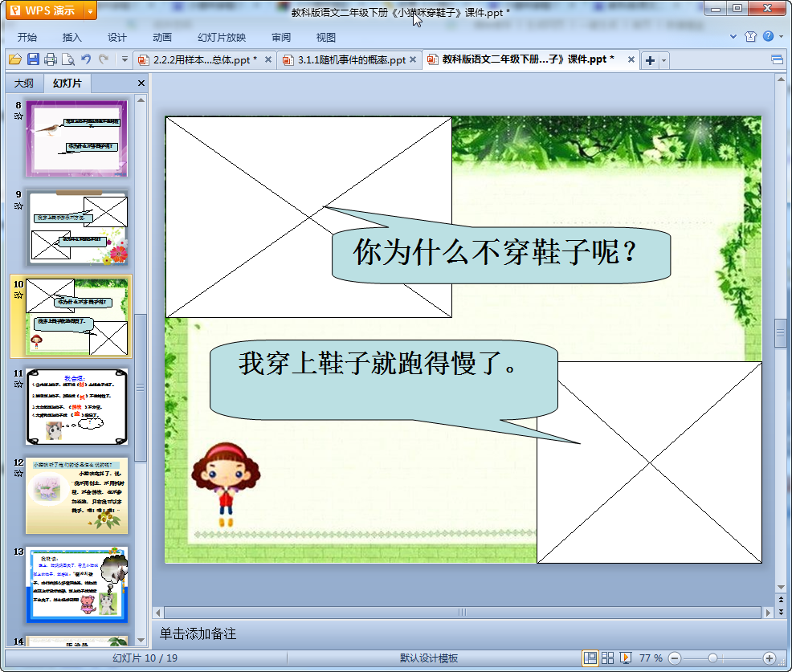Go to next slide with double-down arrow
Image resolution: width=792 pixels, height=672 pixels.
[781, 612]
